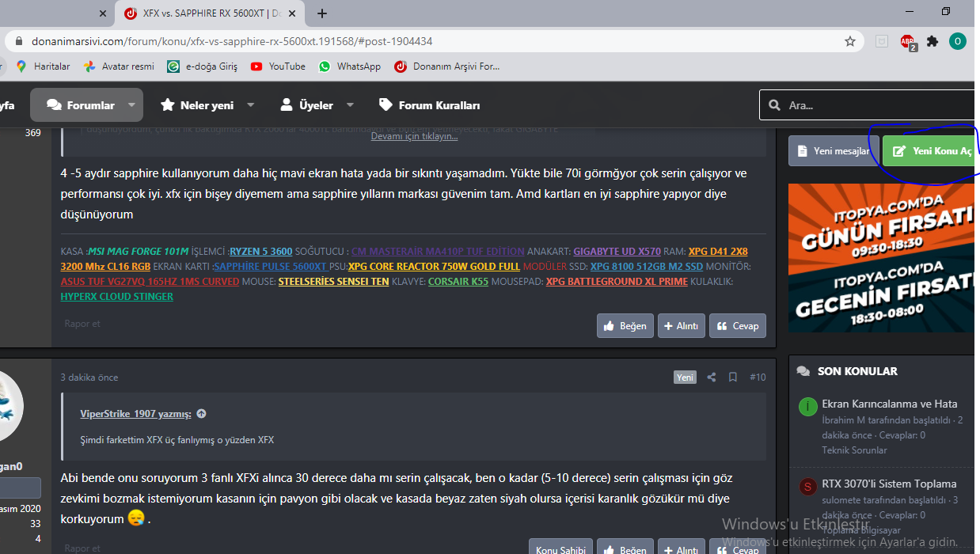Expand the Forumlar dropdown arrow
Viewport: 980px width, 554px height.
coord(132,104)
